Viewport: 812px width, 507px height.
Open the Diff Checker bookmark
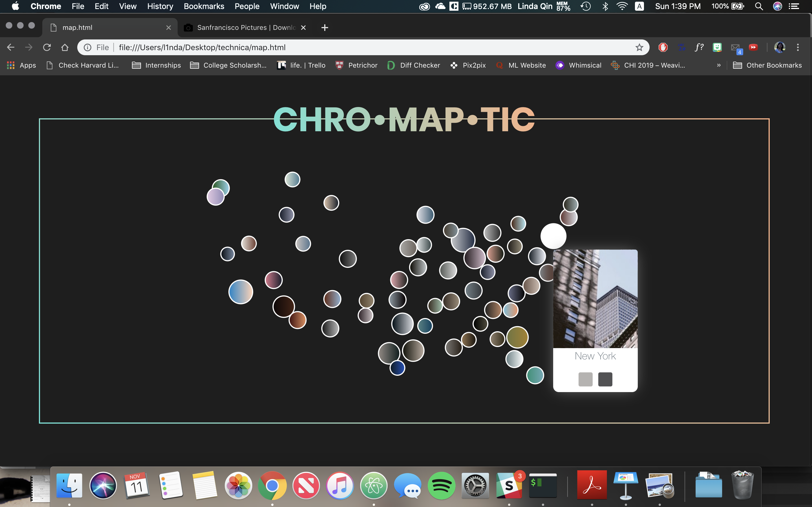click(x=414, y=65)
